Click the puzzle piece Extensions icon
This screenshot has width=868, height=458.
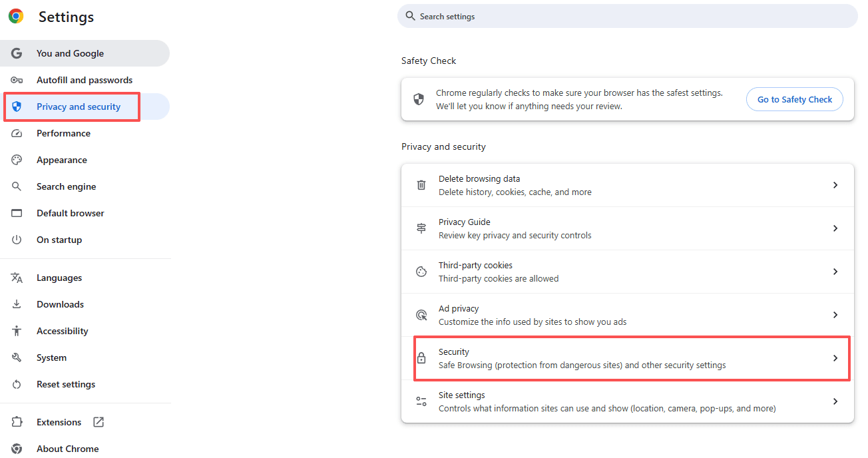[17, 422]
